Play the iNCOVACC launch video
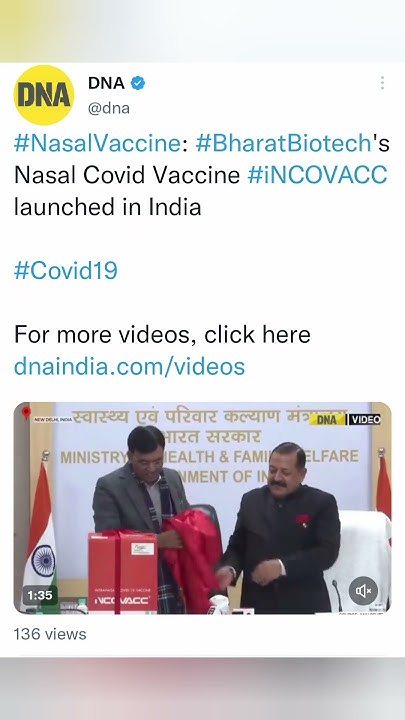The width and height of the screenshot is (405, 720). (x=202, y=508)
